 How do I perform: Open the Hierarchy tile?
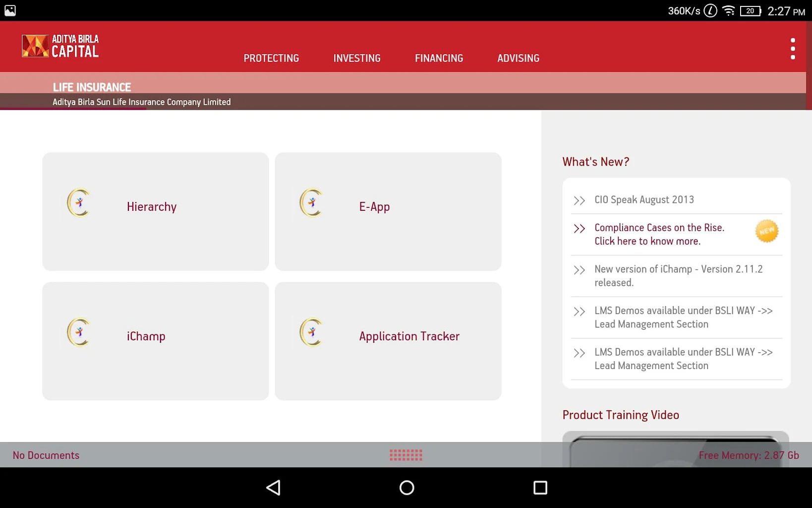point(156,211)
